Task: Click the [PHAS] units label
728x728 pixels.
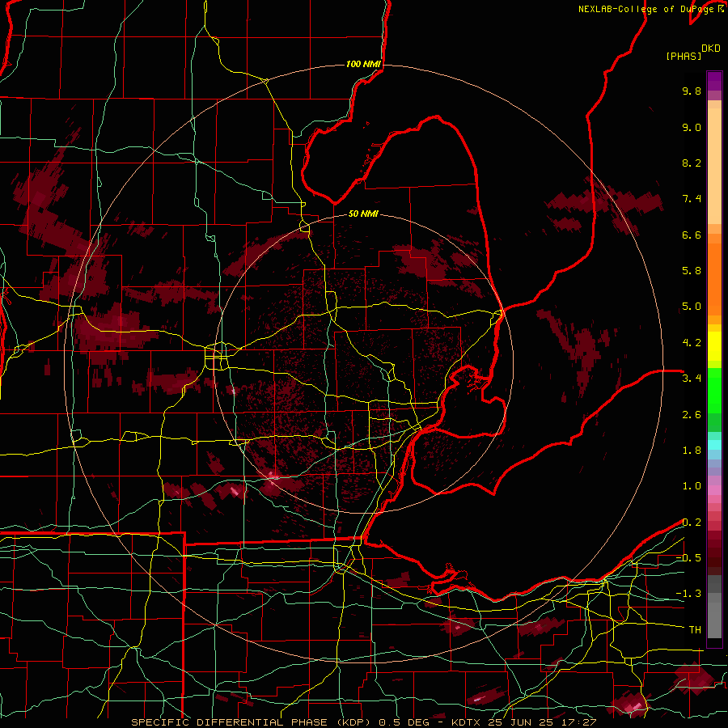Action: (684, 56)
